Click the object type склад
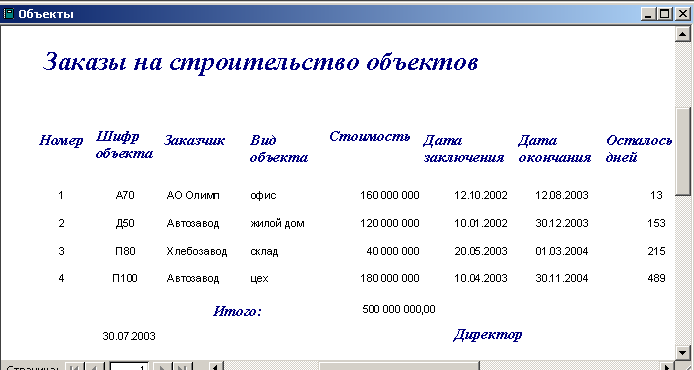The image size is (694, 370). (264, 252)
